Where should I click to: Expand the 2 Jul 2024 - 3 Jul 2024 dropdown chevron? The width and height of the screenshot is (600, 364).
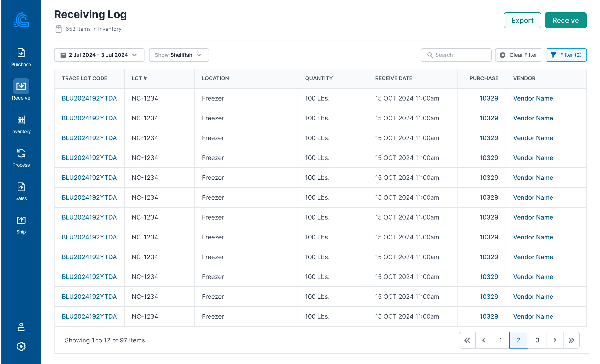pyautogui.click(x=134, y=55)
